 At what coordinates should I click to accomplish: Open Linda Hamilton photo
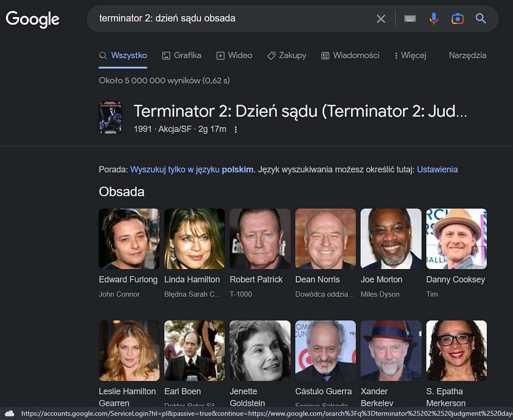(x=194, y=239)
